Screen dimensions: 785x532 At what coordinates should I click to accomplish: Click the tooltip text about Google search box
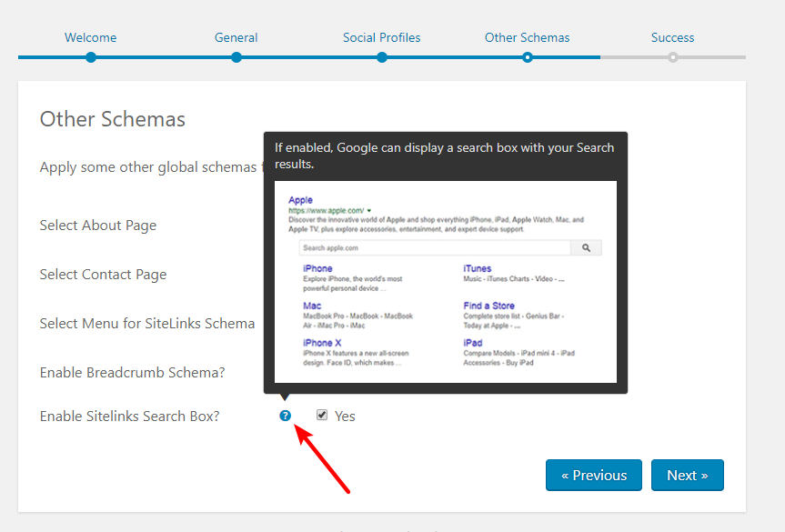click(x=444, y=156)
